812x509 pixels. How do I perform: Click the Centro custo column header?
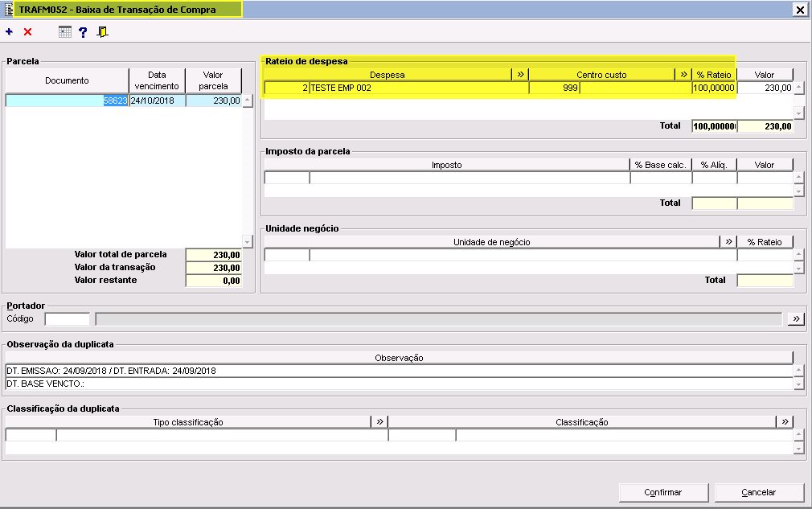pyautogui.click(x=601, y=75)
